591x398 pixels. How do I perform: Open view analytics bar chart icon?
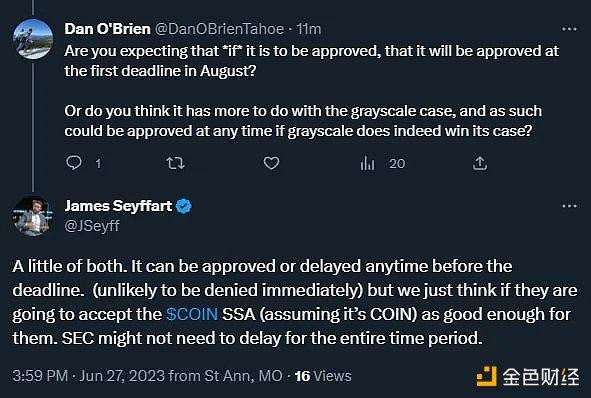(367, 163)
